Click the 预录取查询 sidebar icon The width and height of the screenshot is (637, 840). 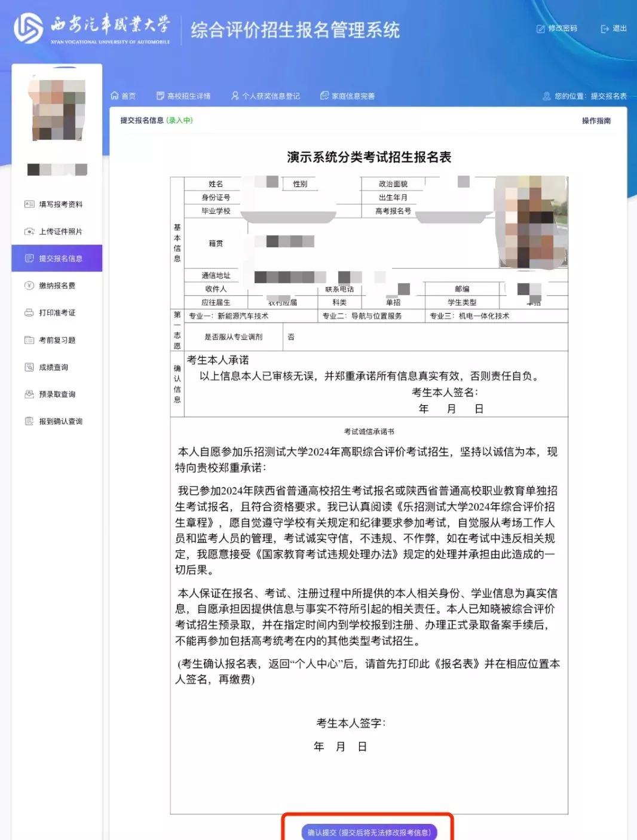coord(29,394)
